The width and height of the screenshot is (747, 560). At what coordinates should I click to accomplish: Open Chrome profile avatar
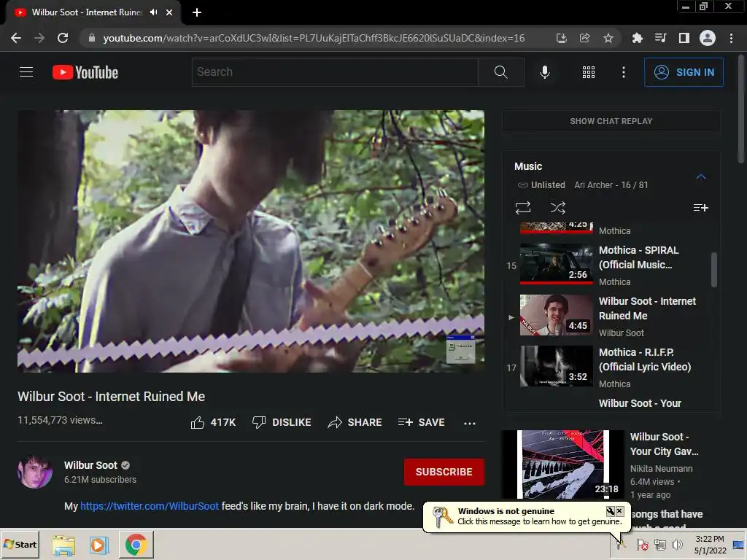(708, 38)
